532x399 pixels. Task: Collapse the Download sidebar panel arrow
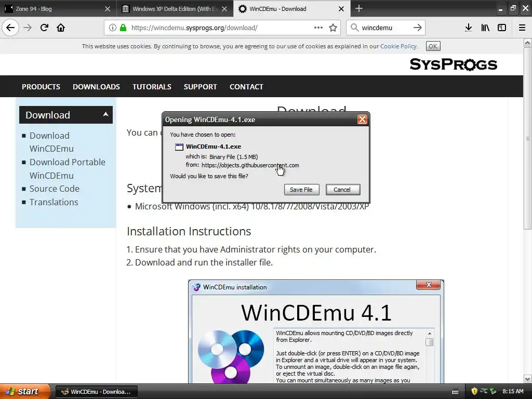[x=105, y=114]
